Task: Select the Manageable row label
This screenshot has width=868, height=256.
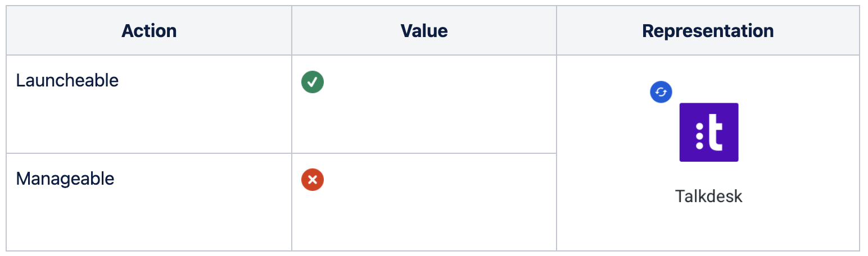Action: (x=65, y=179)
